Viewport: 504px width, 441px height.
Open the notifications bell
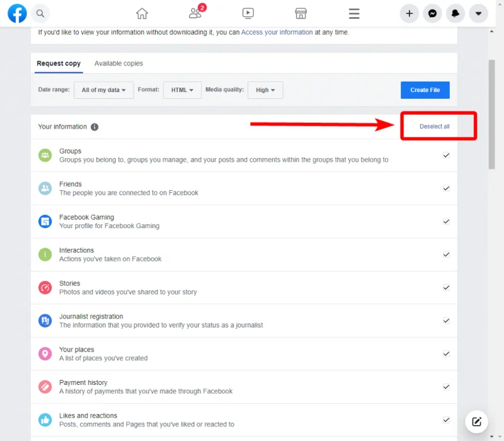[455, 13]
